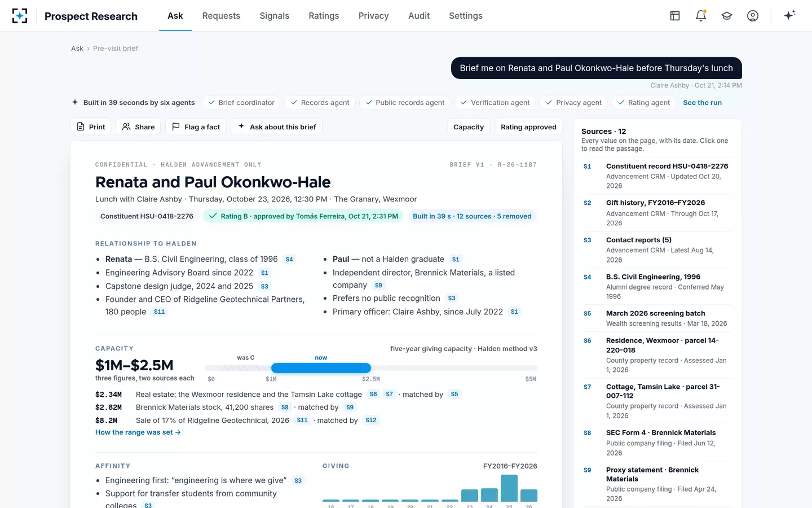The width and height of the screenshot is (812, 508).
Task: Click the S4 citation after class of 1996
Action: [x=289, y=260]
